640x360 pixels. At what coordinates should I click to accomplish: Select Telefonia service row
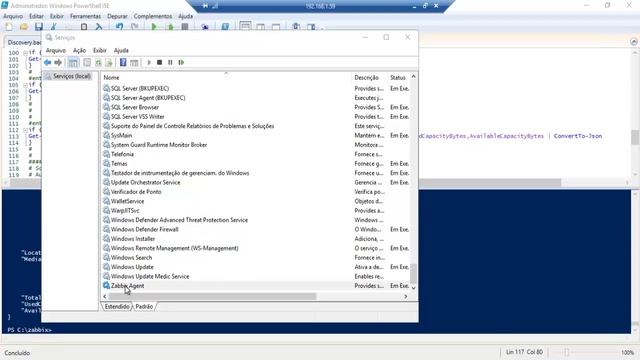(x=256, y=154)
